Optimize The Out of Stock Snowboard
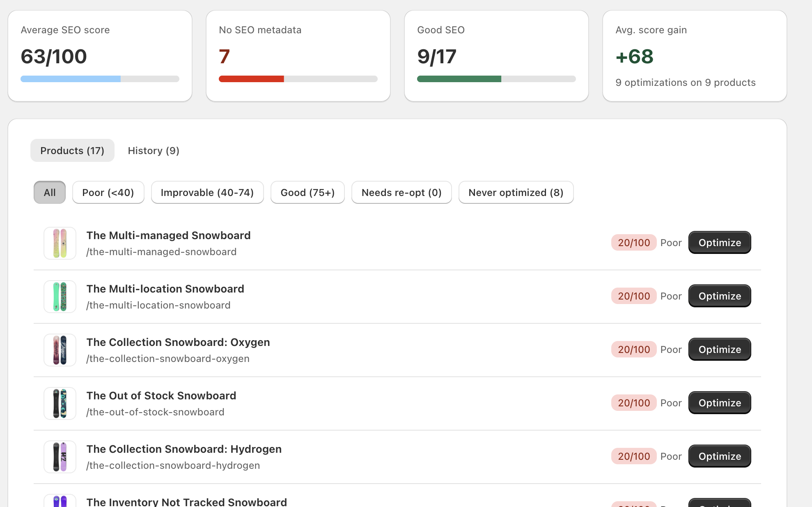 [720, 403]
